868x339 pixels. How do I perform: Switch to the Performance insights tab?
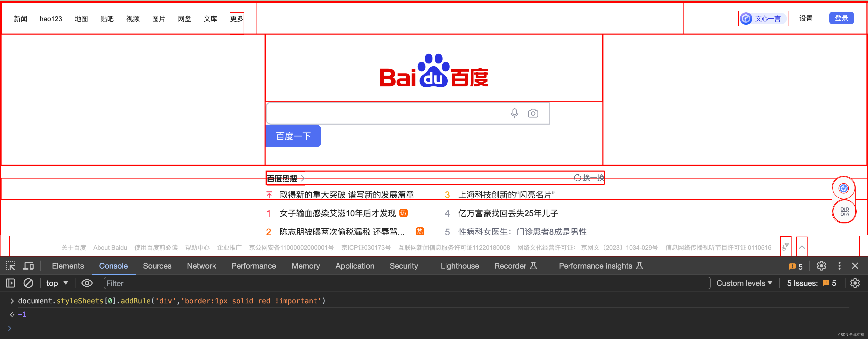tap(601, 266)
